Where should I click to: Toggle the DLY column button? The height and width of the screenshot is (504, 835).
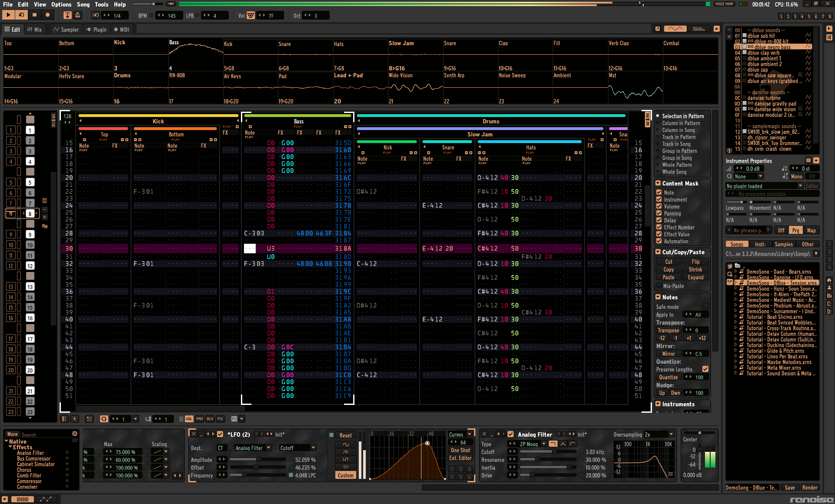210,419
